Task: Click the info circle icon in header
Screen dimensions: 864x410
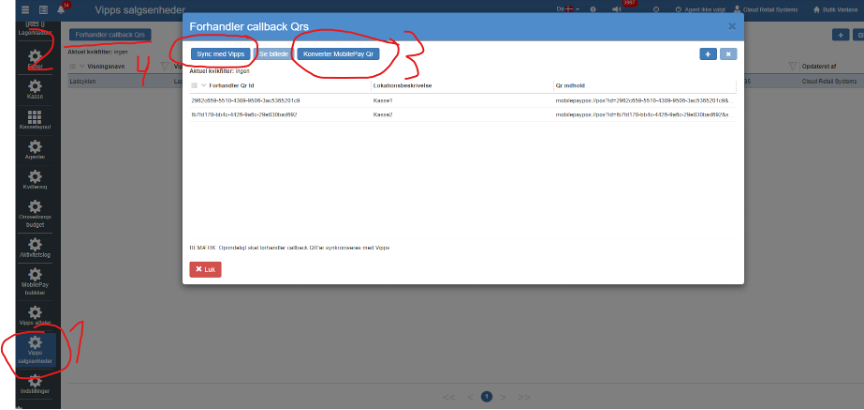Action: click(593, 10)
